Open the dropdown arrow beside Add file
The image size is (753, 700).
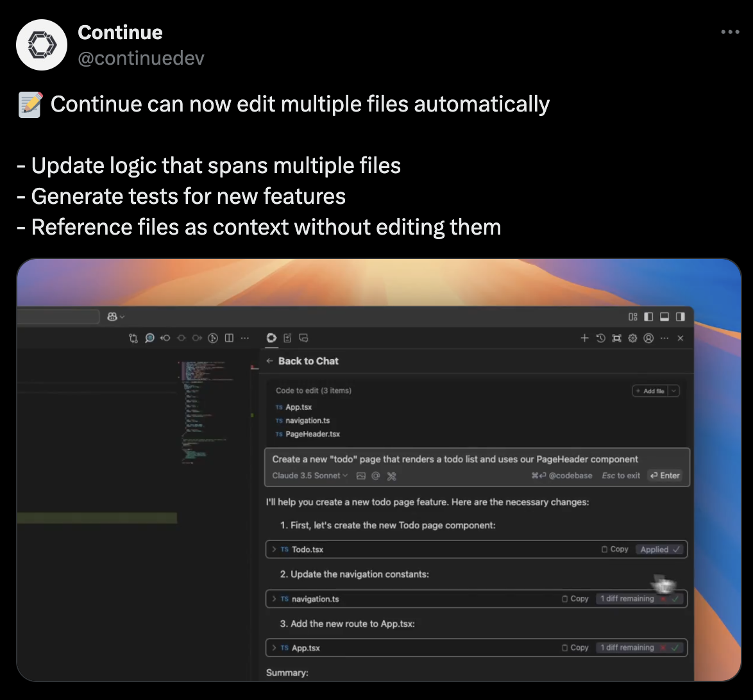tap(673, 391)
